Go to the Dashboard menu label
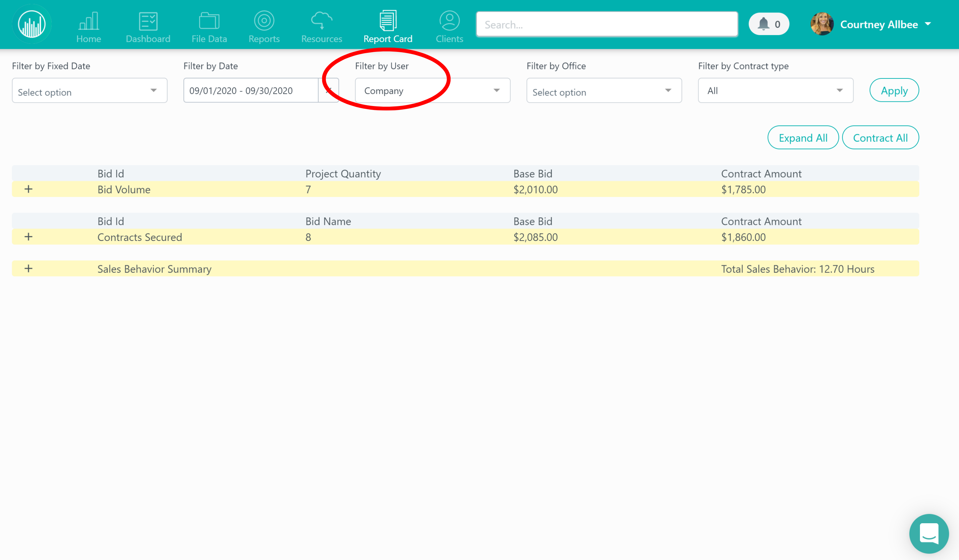 [148, 39]
